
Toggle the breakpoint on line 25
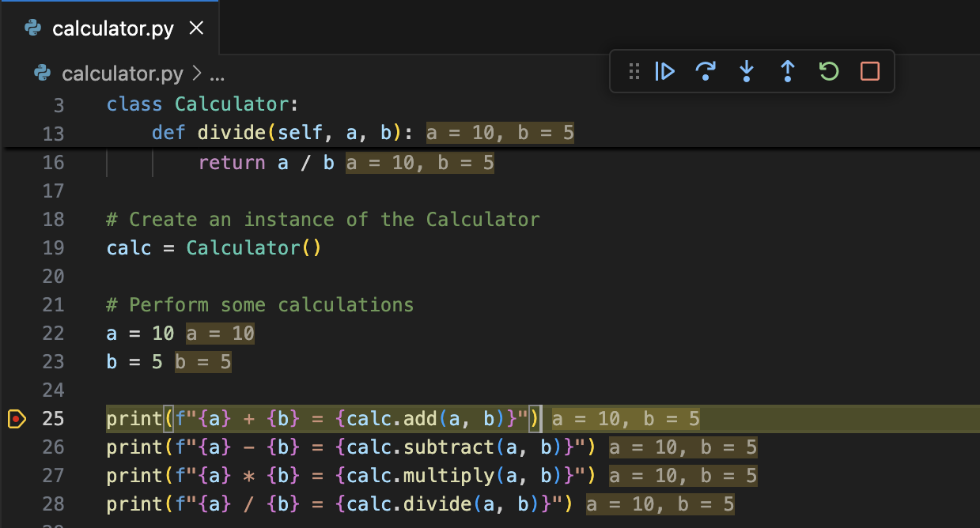[x=17, y=419]
